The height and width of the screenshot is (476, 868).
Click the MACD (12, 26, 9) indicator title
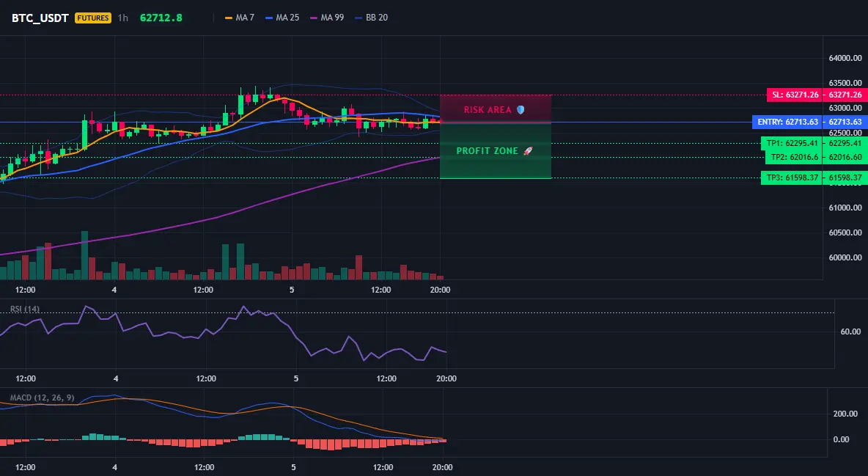(42, 398)
